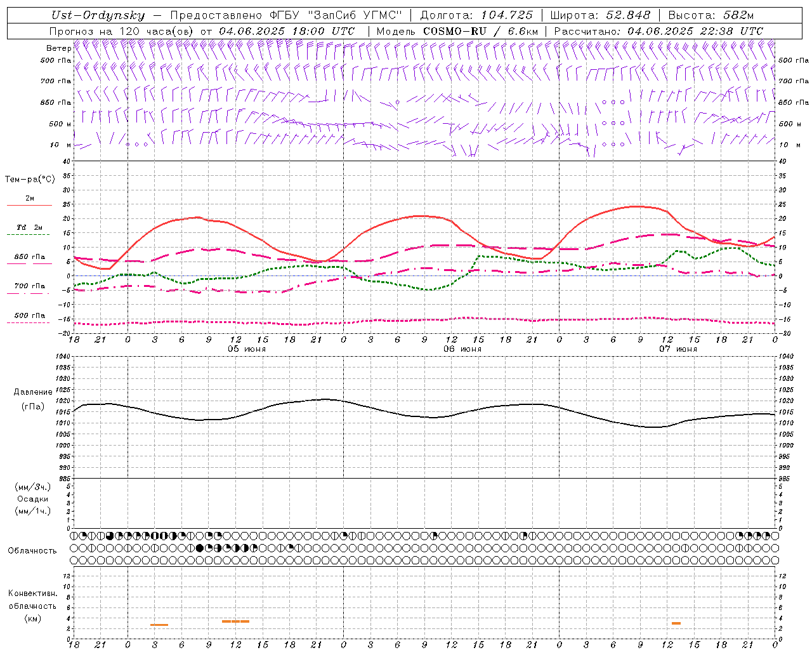
Task: Click the Ветер wind section label
Action: coord(58,48)
